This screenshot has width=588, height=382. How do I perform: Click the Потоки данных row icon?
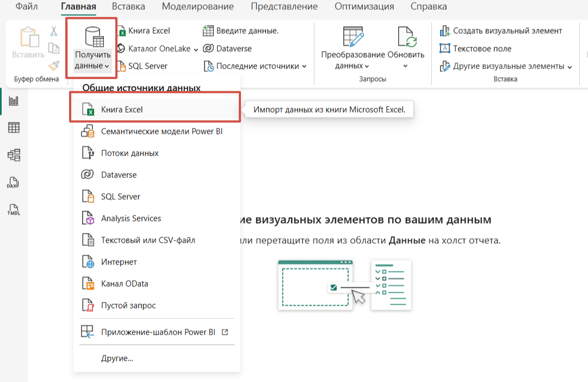pos(88,153)
